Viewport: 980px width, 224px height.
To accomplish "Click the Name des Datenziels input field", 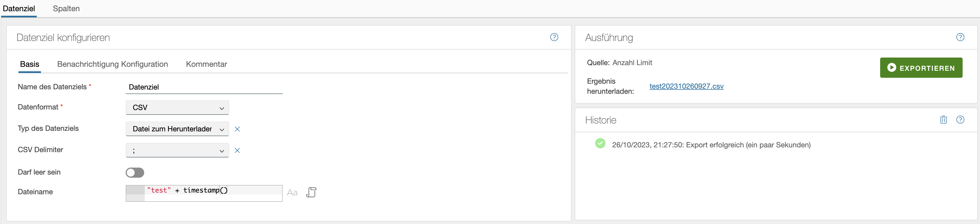I will click(x=204, y=87).
